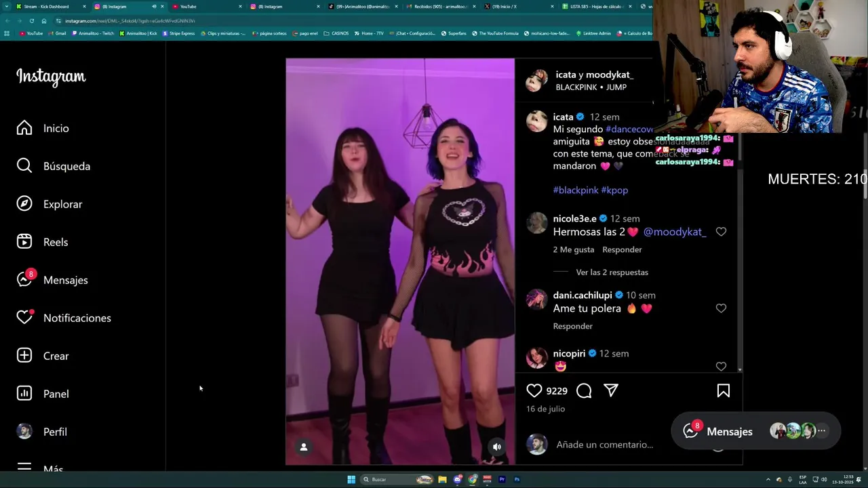
Task: Open File Explorer from the taskbar
Action: point(442,479)
